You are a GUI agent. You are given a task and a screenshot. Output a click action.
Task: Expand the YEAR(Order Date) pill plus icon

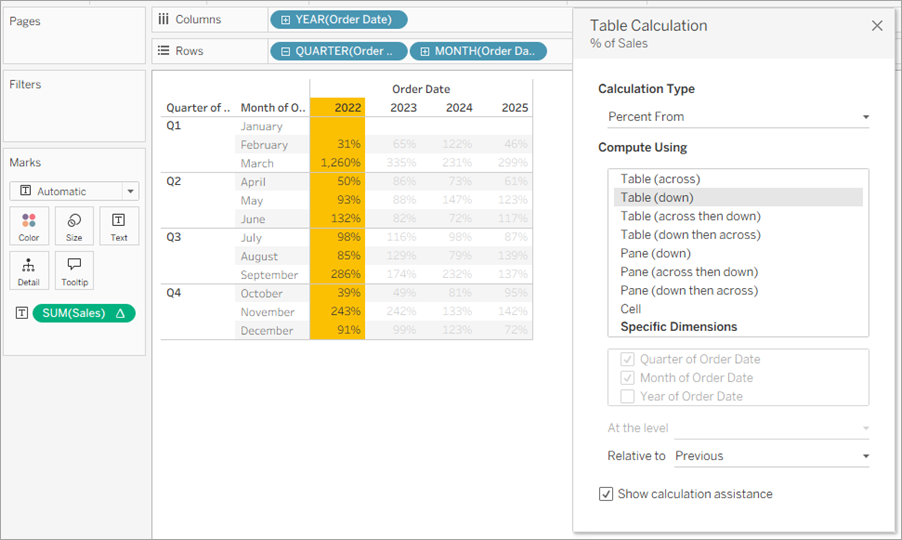tap(285, 20)
